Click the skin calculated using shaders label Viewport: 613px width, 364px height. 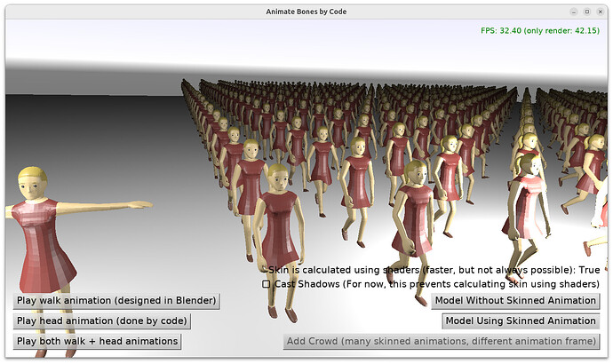point(434,269)
